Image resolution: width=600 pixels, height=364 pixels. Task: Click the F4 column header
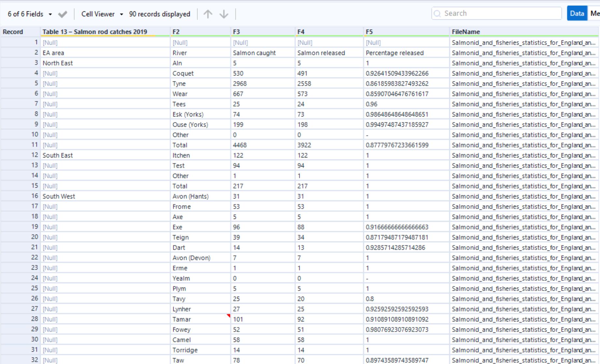click(301, 32)
